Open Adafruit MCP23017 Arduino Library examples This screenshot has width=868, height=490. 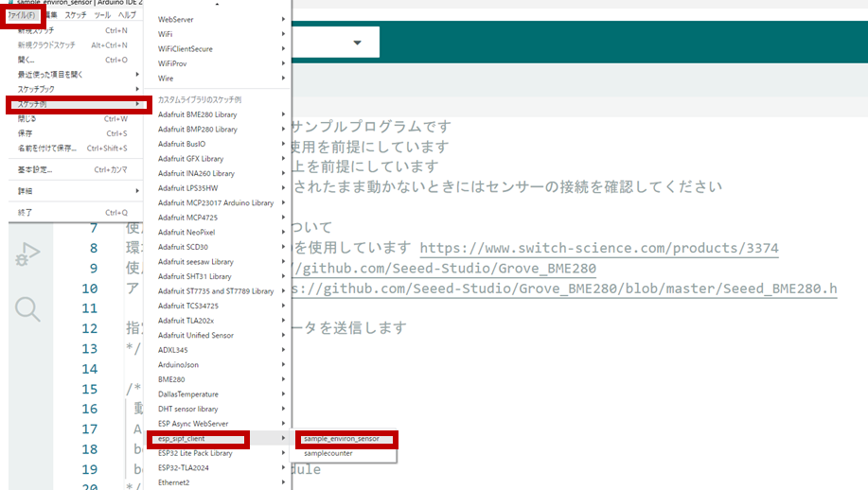pyautogui.click(x=218, y=203)
